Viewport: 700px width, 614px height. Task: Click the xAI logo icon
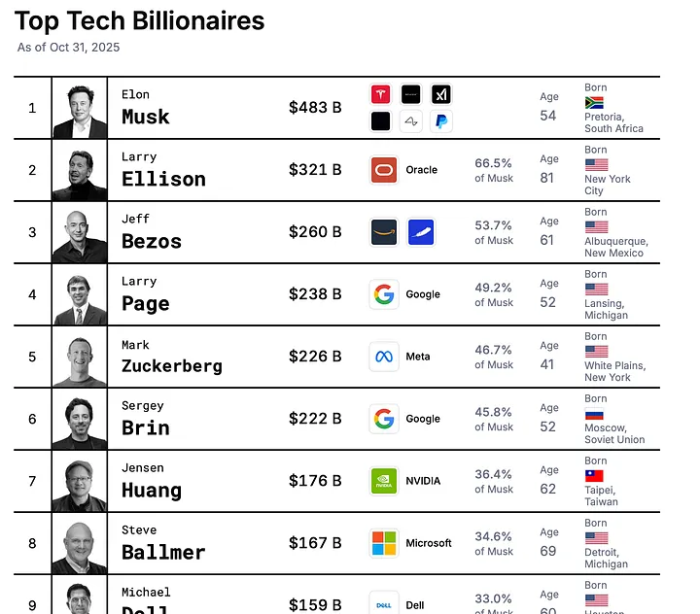[x=441, y=94]
